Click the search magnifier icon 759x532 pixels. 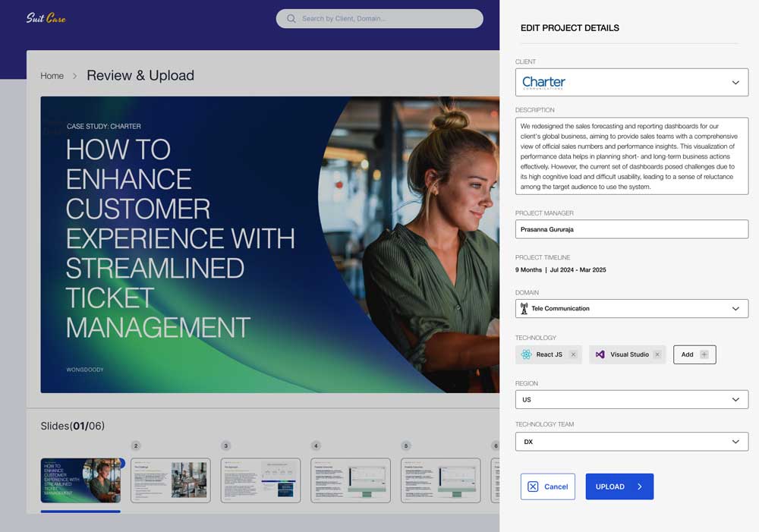coord(291,18)
